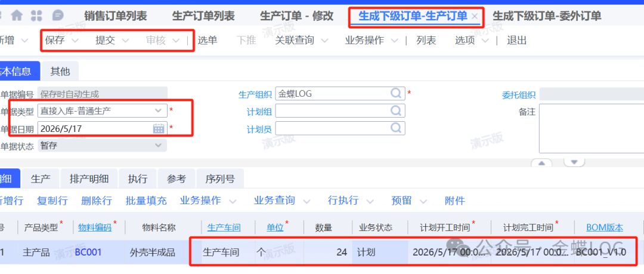Screen dimensions: 644x274
Task: Click the BOM版本 column header link
Action: click(605, 227)
